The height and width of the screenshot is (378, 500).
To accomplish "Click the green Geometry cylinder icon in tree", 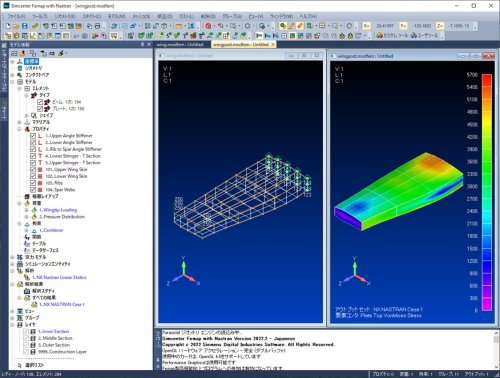I will pos(20,68).
